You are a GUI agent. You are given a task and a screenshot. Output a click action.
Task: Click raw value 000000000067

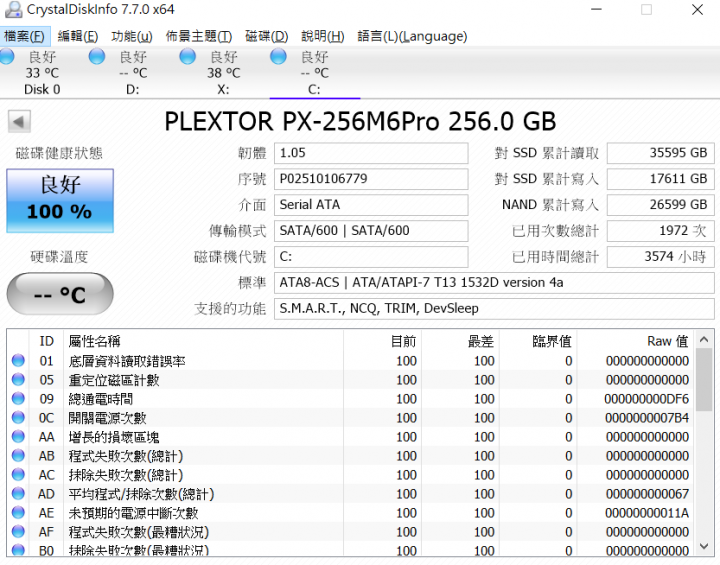click(x=647, y=494)
